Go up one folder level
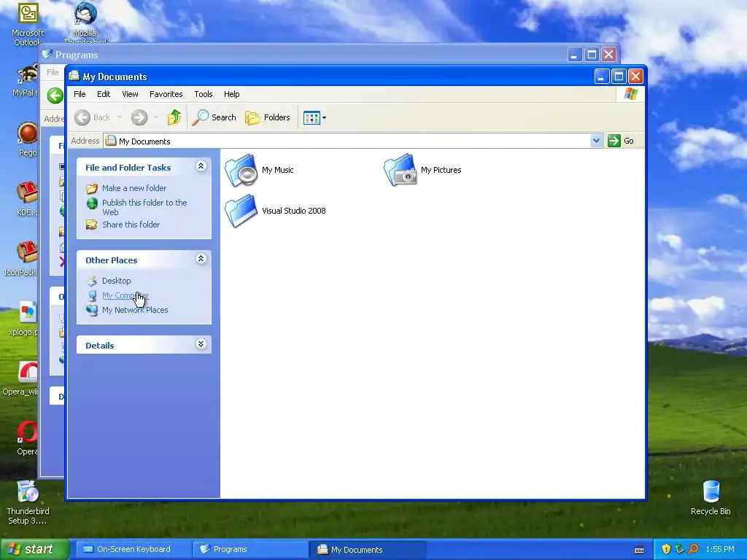The image size is (747, 560). point(174,117)
